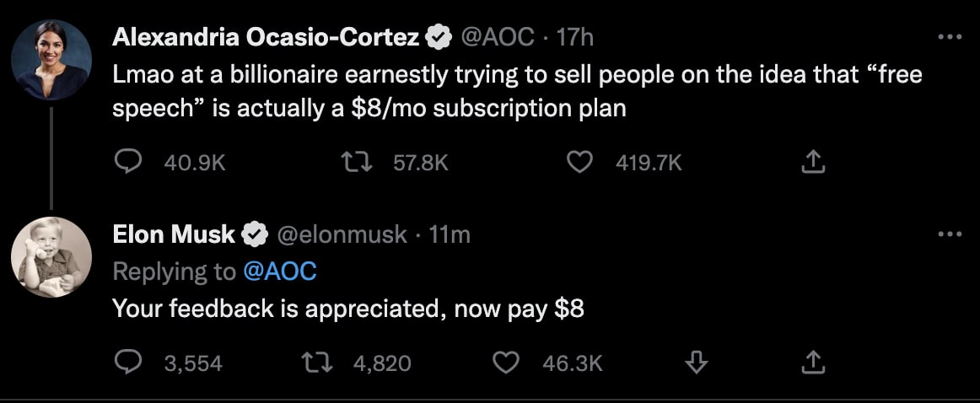The height and width of the screenshot is (403, 980).
Task: Share Elon Musk's reply
Action: (x=811, y=363)
